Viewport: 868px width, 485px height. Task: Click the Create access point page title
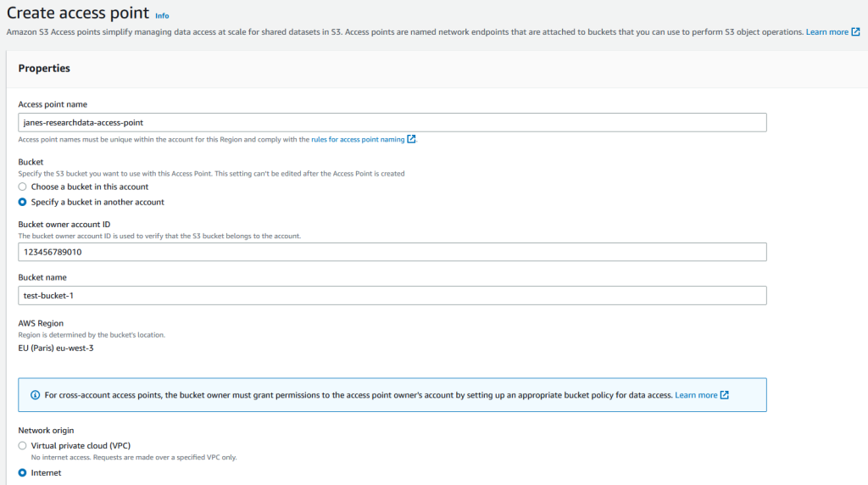(78, 13)
